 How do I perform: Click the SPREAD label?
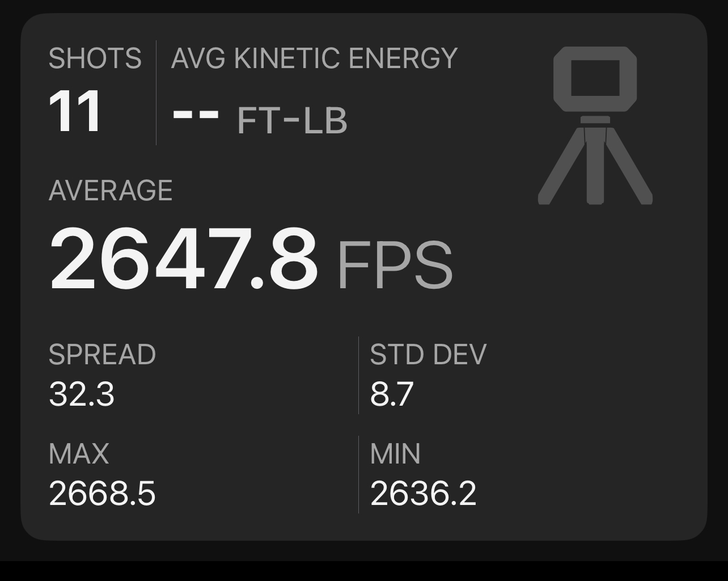102,355
